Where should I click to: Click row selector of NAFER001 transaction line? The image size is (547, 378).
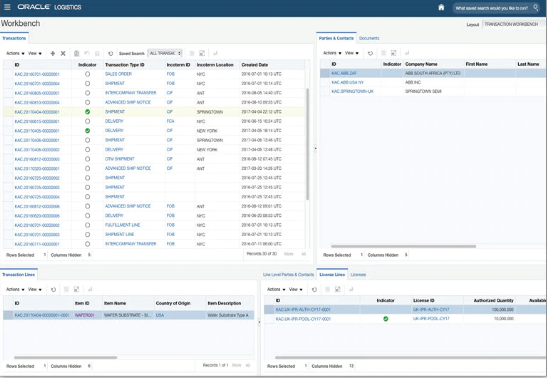[8, 315]
